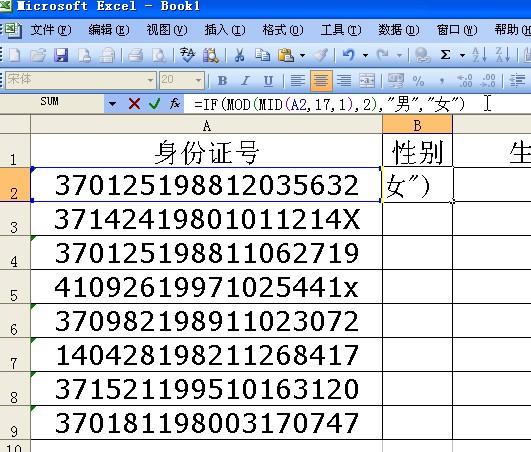Select column B header

[x=418, y=125]
